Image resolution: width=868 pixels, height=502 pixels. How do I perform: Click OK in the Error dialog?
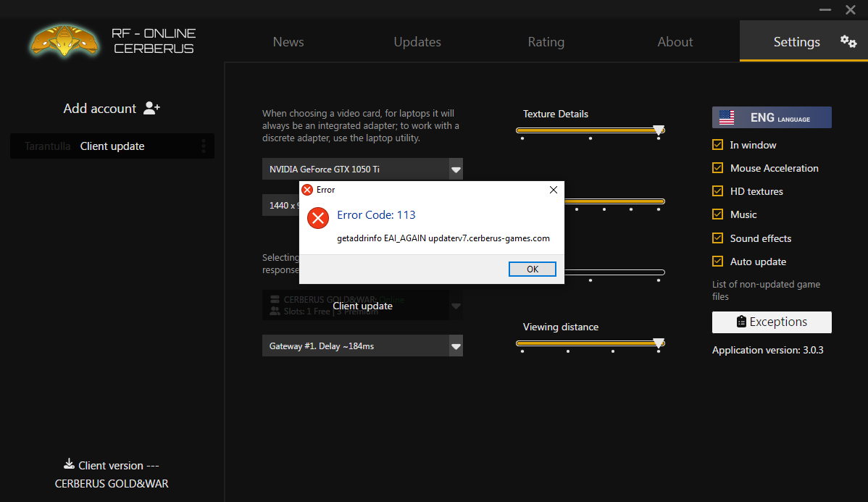click(x=533, y=269)
